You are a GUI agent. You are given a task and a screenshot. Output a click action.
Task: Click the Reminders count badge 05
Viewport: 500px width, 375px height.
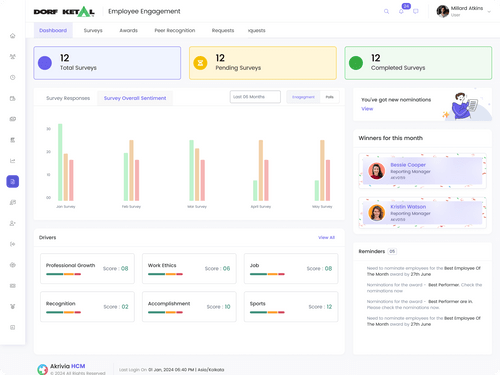392,251
